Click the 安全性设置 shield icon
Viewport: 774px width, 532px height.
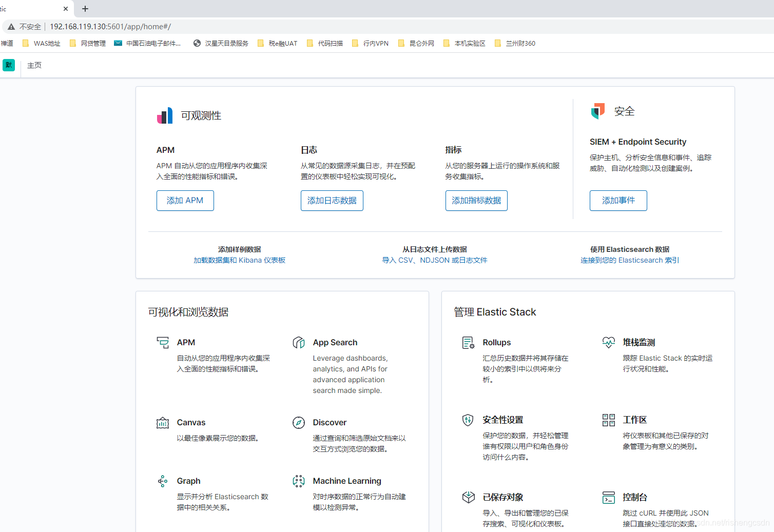(468, 420)
